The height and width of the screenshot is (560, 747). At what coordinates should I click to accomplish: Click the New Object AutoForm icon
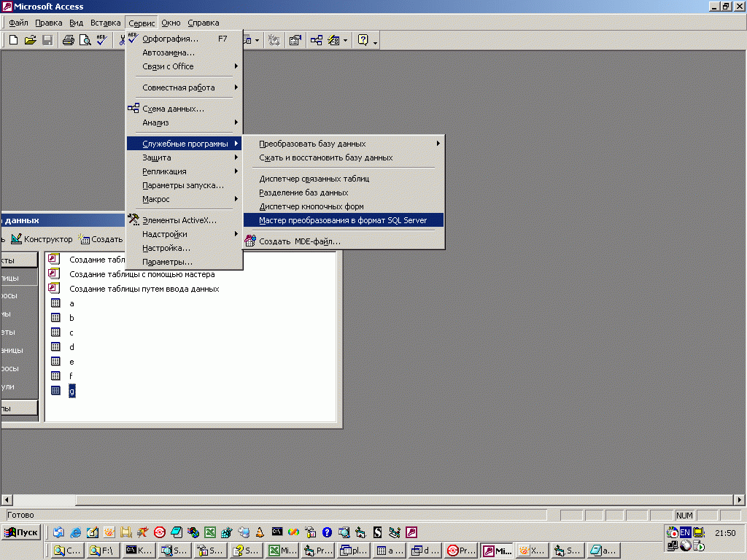tap(333, 40)
